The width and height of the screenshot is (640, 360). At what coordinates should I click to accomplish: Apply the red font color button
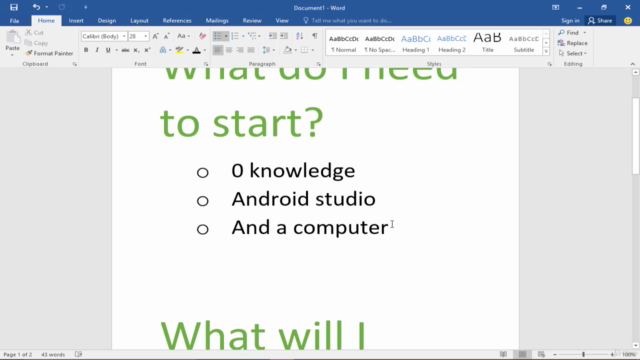[196, 50]
